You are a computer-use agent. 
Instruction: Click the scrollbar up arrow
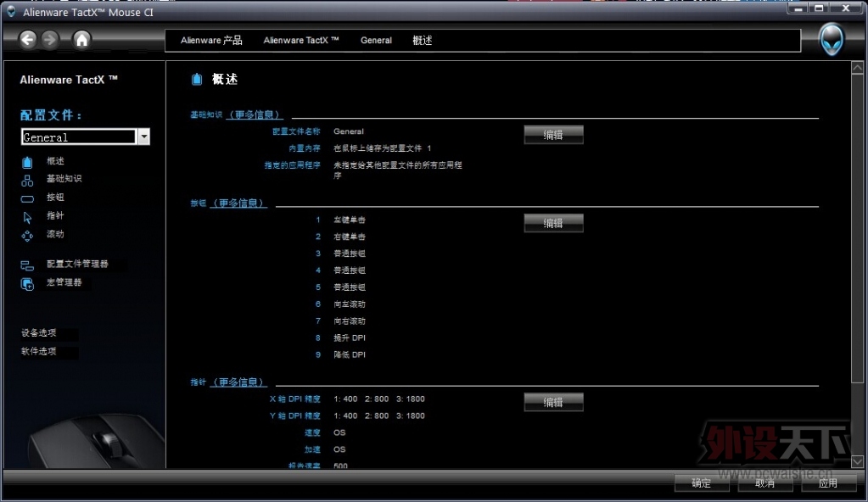(x=858, y=68)
